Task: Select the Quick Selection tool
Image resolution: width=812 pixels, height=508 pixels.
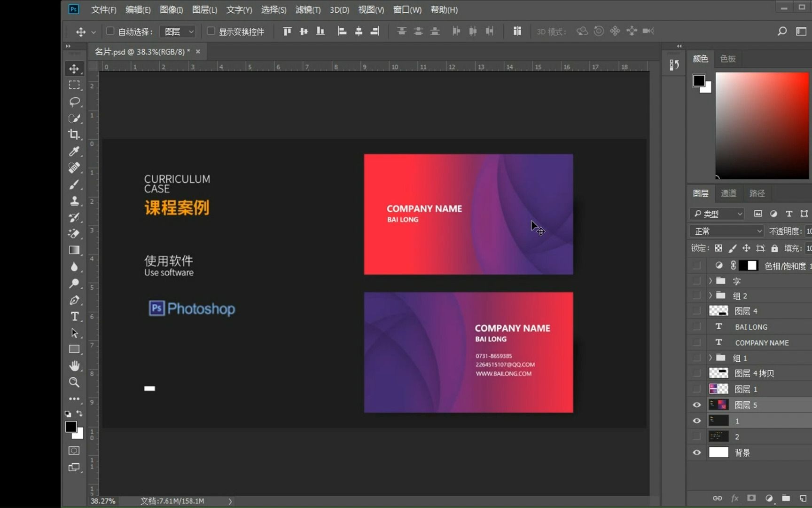Action: pyautogui.click(x=74, y=118)
